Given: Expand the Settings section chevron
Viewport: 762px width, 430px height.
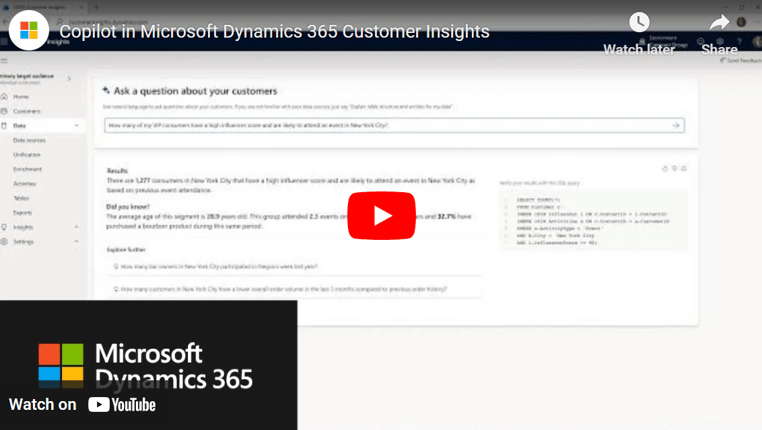Looking at the screenshot, I should tap(77, 242).
